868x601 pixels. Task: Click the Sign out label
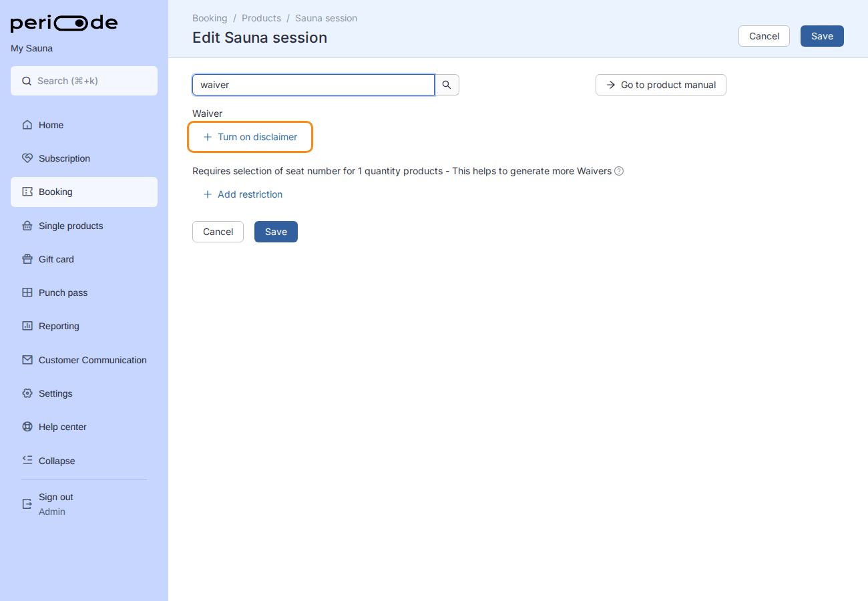(56, 497)
